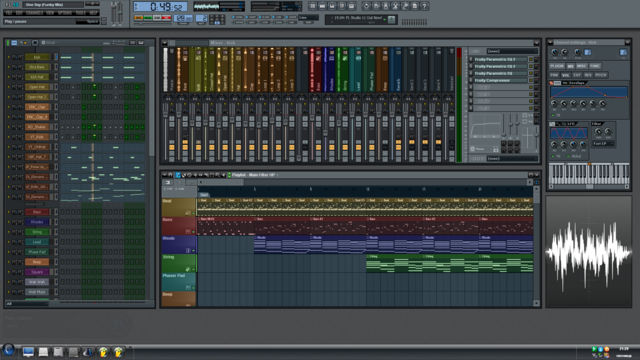This screenshot has width=640, height=360.
Task: Click the pattern number selector
Action: (201, 18)
